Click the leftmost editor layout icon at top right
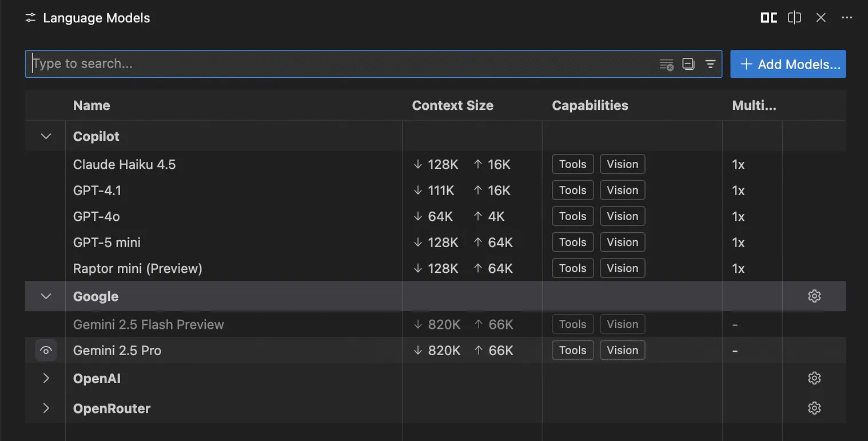 769,18
